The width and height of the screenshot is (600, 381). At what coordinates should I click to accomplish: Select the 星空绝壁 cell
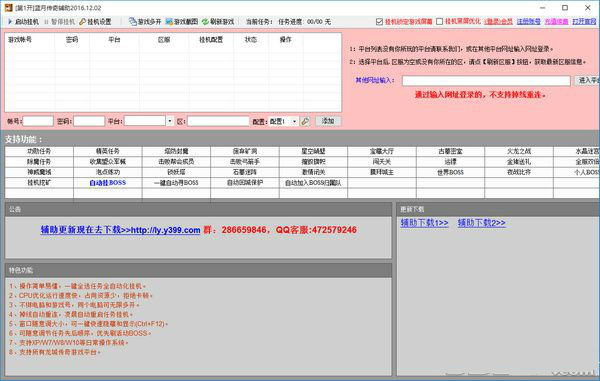pyautogui.click(x=313, y=151)
